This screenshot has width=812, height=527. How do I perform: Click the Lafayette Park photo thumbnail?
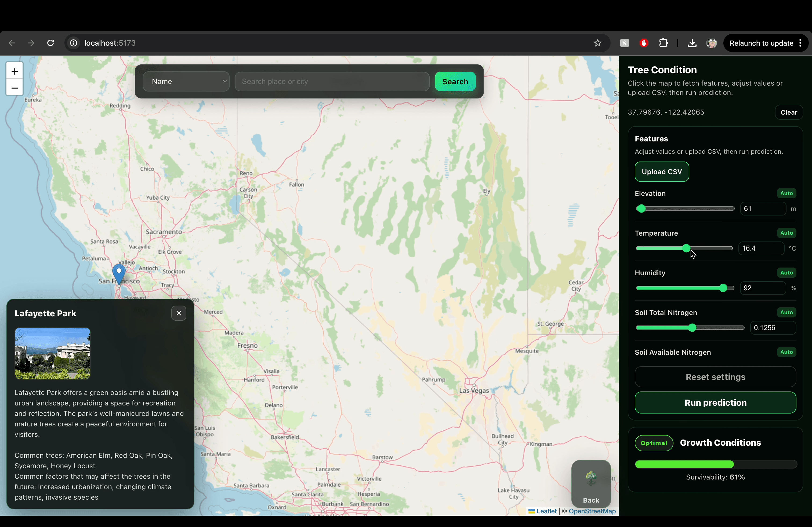point(53,353)
